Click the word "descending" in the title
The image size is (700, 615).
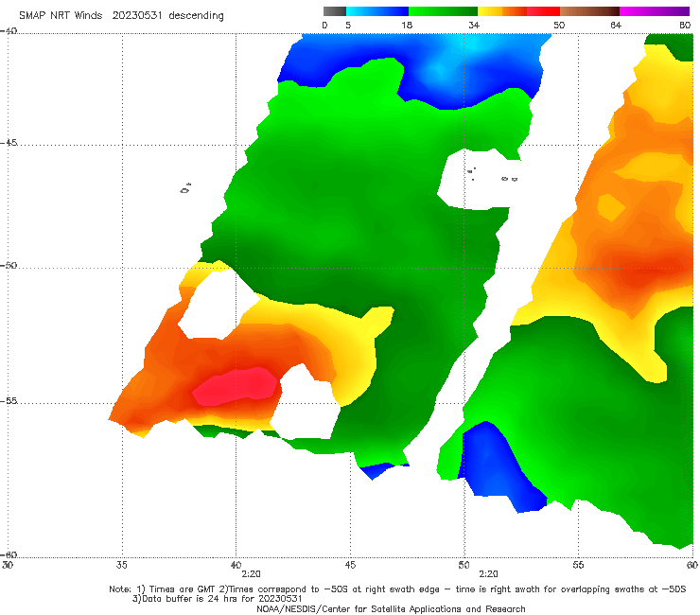click(x=197, y=16)
